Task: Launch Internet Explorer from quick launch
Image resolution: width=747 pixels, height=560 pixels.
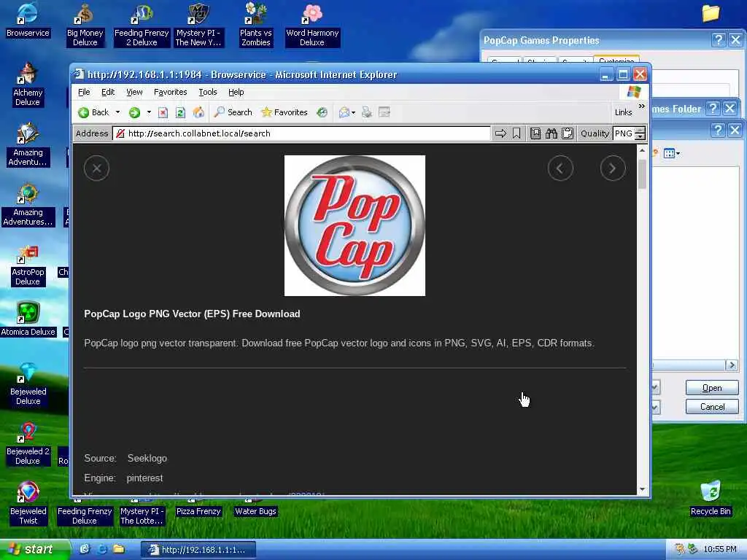Action: coord(101,549)
